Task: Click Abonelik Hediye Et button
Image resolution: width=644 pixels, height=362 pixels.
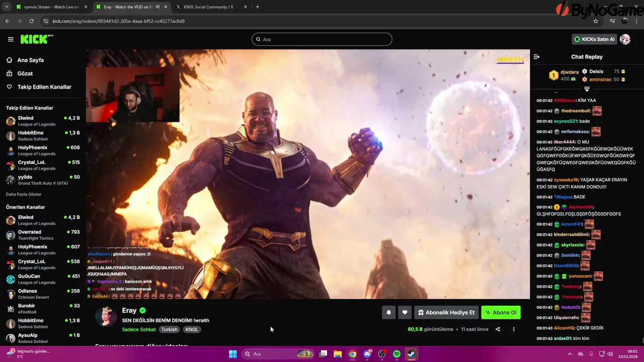Action: coord(446,312)
